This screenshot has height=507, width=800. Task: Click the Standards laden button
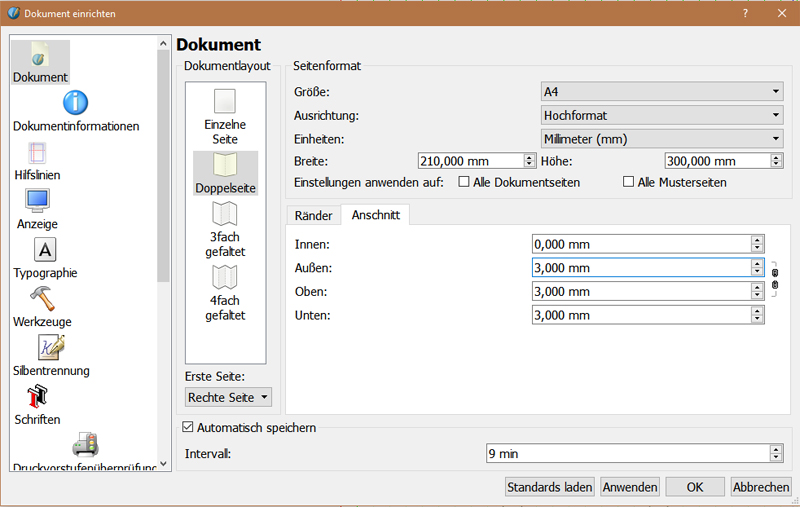click(x=550, y=487)
